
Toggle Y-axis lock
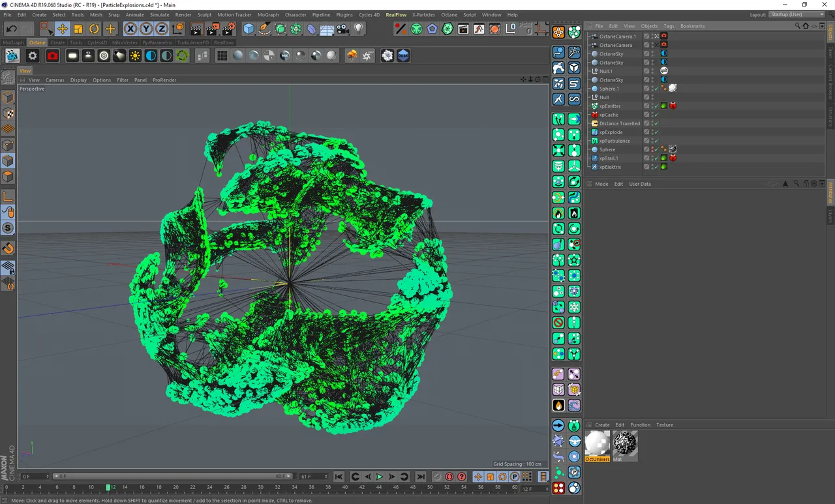[146, 29]
